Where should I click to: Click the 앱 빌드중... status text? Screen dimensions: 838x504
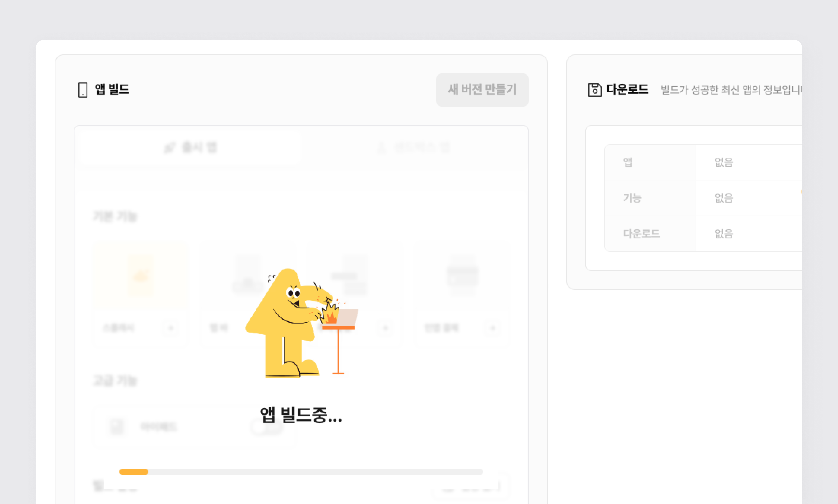pos(301,415)
